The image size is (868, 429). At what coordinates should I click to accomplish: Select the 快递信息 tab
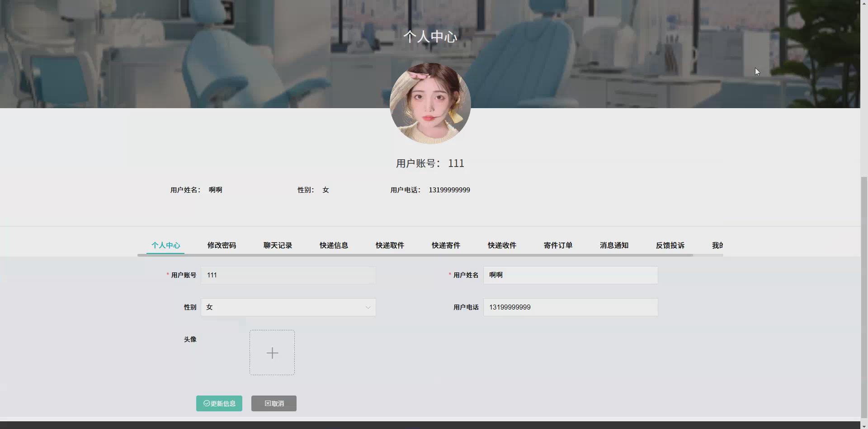334,245
